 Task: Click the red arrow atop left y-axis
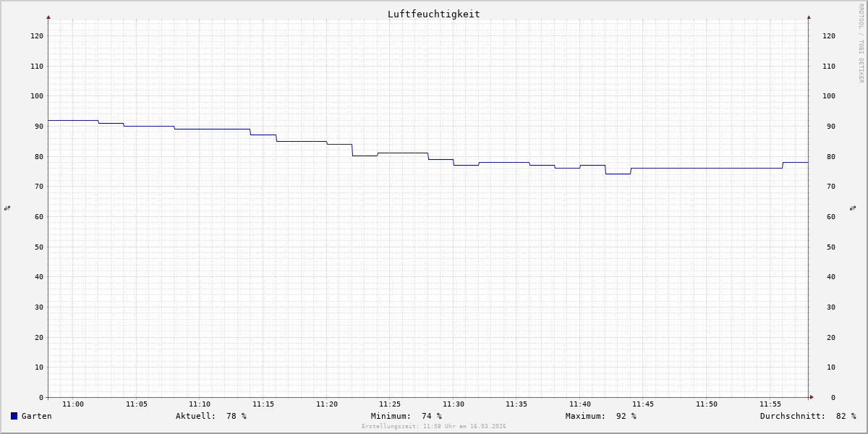click(x=48, y=17)
